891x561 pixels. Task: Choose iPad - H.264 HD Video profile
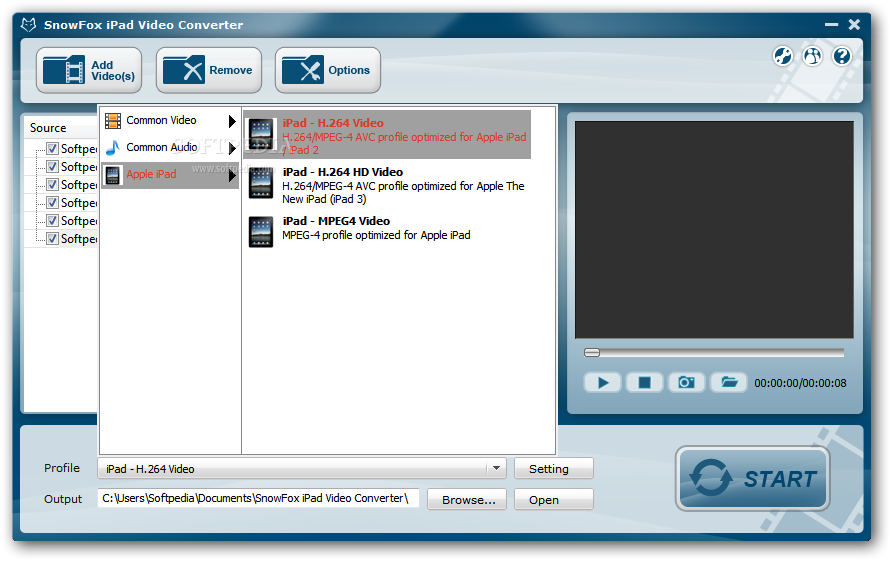click(387, 184)
